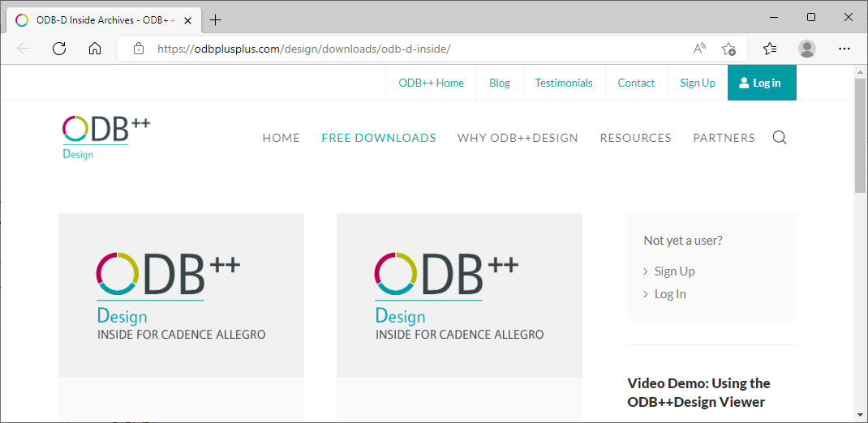Open the browser profile avatar

click(x=807, y=49)
